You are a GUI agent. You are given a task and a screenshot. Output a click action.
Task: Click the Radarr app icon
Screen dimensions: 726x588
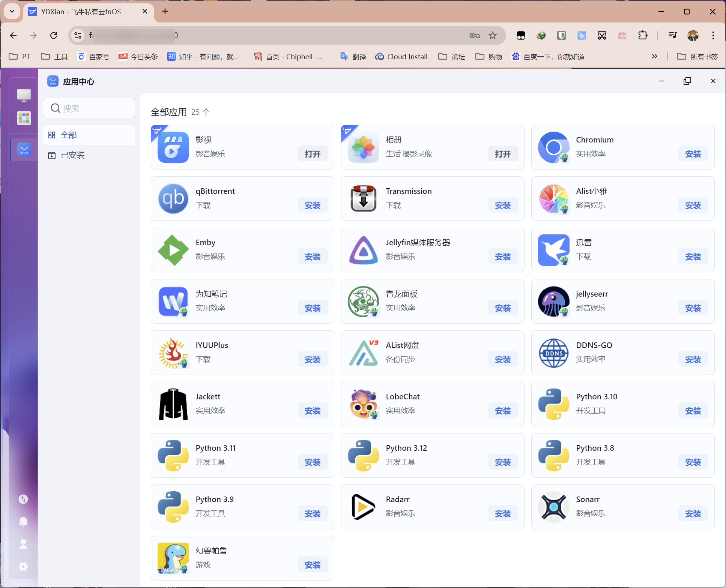click(363, 507)
